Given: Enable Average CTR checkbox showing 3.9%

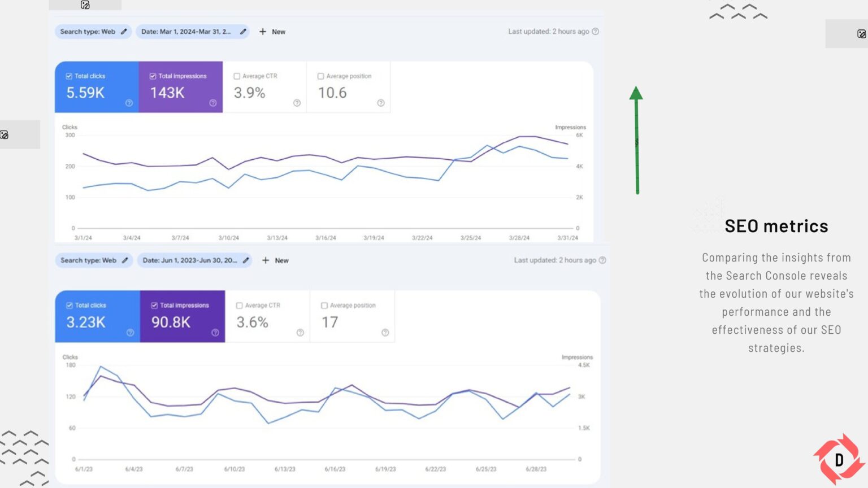Looking at the screenshot, I should (237, 76).
